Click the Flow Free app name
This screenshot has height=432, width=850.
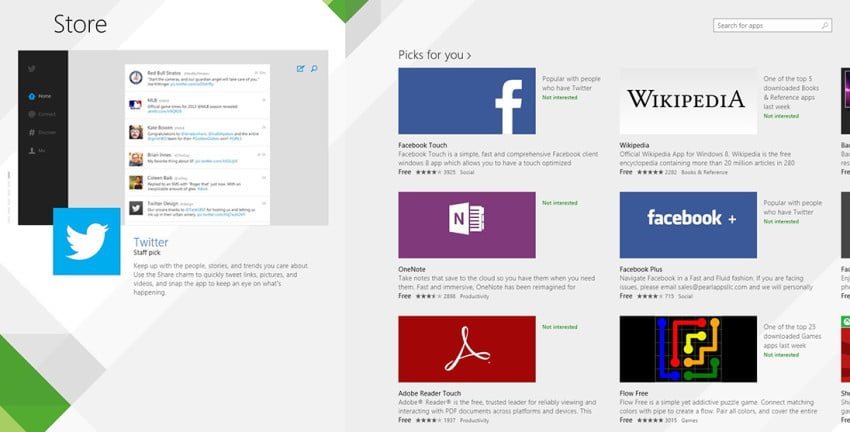[x=634, y=394]
